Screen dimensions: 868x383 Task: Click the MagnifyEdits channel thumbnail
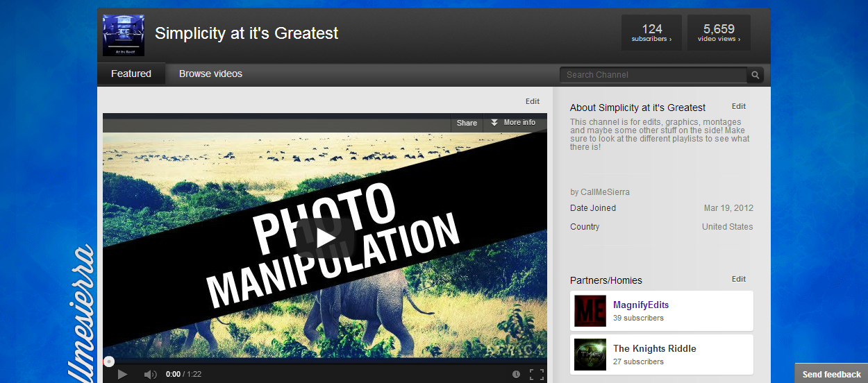pos(590,311)
